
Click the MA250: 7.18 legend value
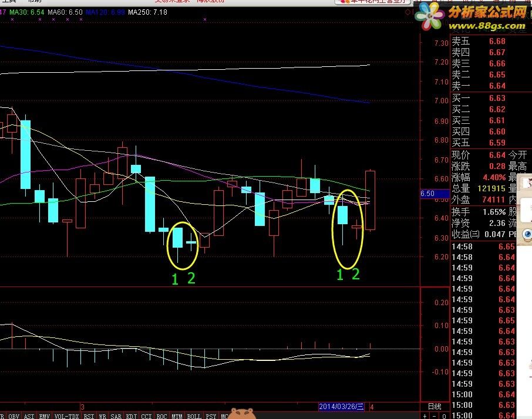(x=147, y=12)
